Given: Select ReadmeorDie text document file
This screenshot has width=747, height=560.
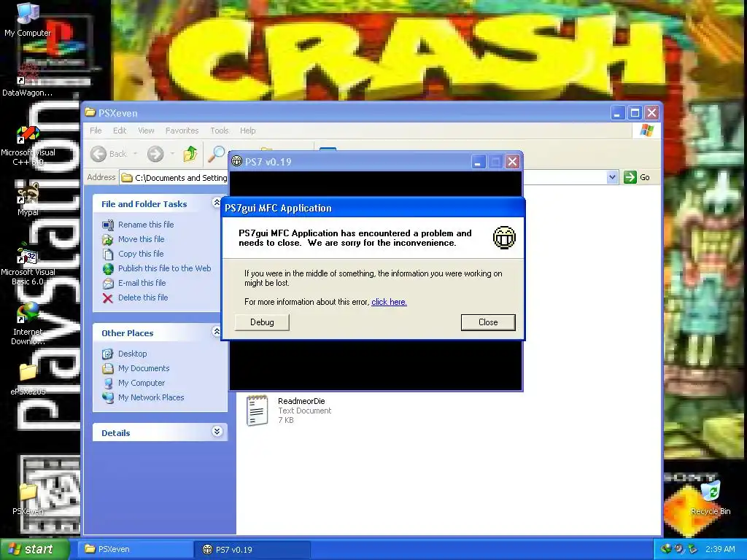Looking at the screenshot, I should (x=289, y=410).
